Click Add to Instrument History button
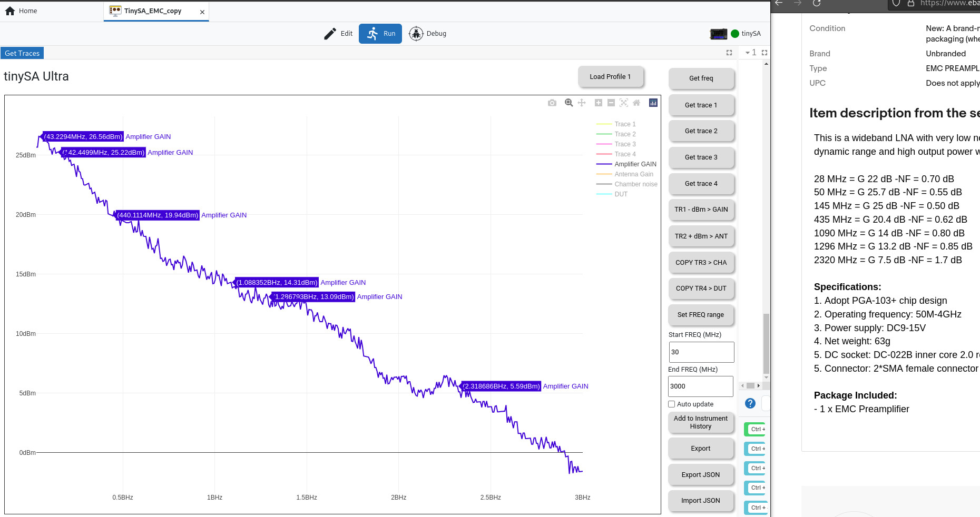 pyautogui.click(x=701, y=422)
